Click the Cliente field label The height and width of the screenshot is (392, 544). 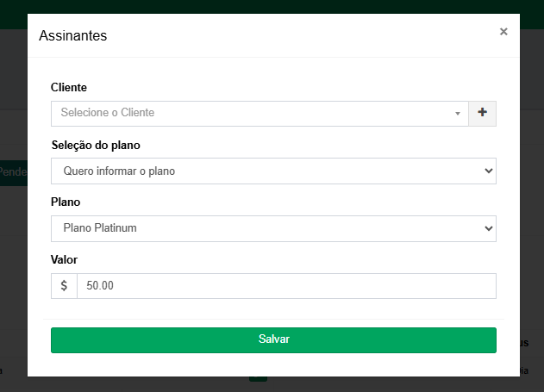[x=69, y=87]
